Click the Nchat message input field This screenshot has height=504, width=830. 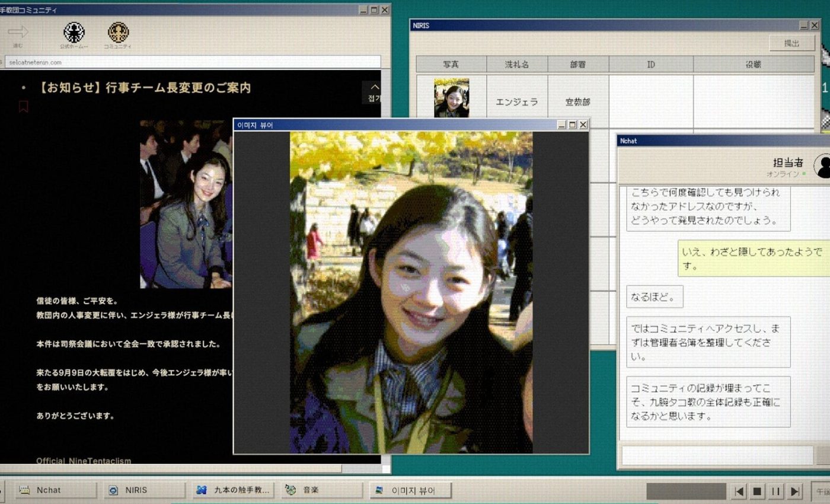click(717, 455)
